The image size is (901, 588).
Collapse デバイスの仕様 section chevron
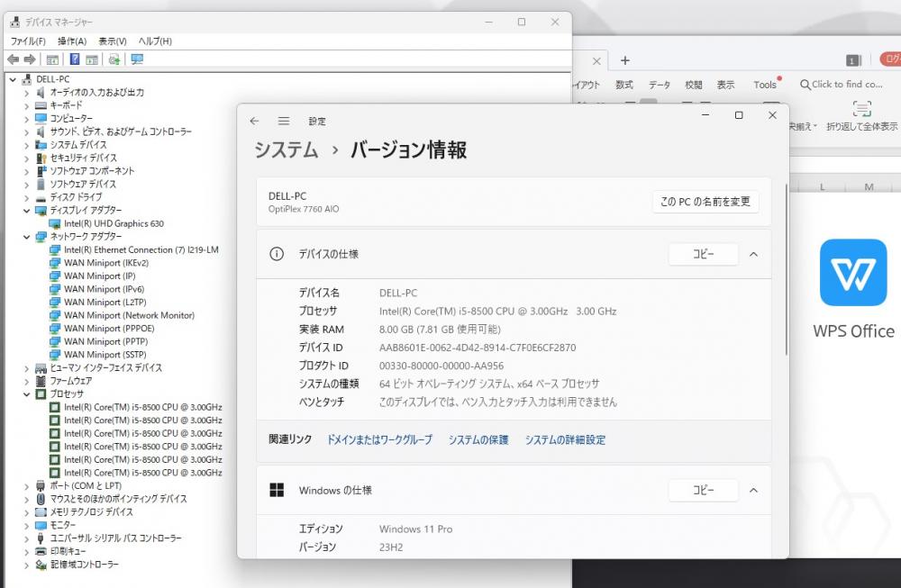[753, 254]
